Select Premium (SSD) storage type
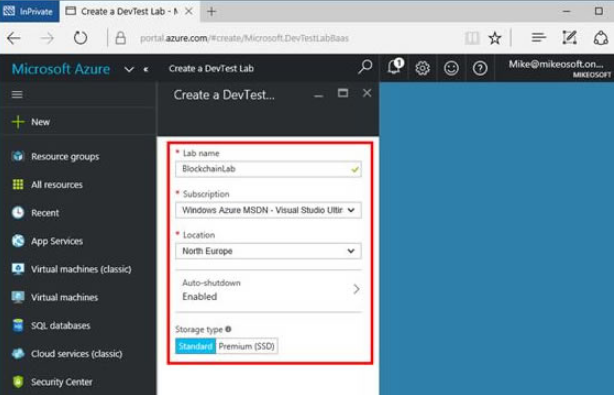The image size is (614, 395). point(247,346)
